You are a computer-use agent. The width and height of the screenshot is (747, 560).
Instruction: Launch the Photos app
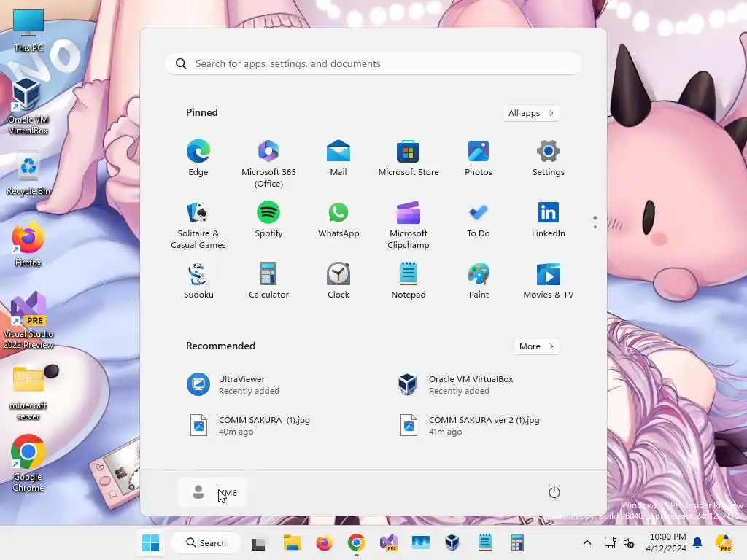479,159
